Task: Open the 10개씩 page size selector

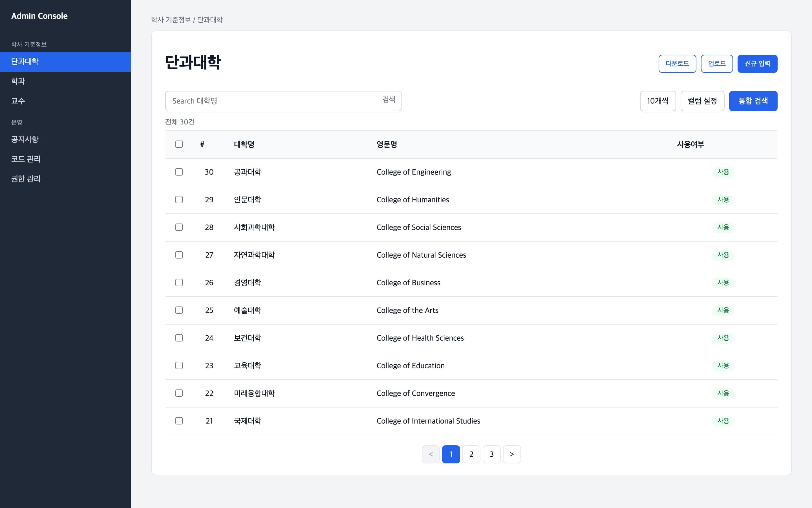Action: pyautogui.click(x=658, y=101)
